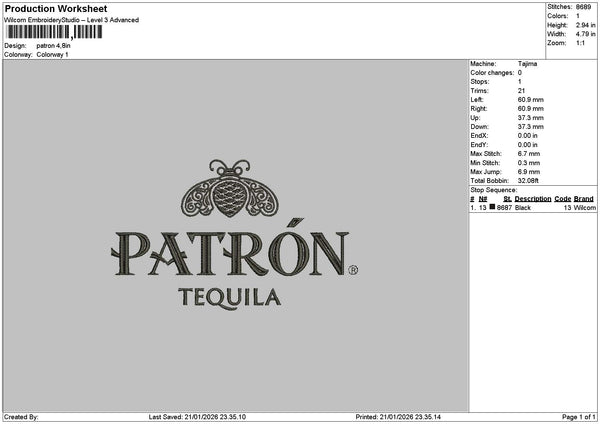The image size is (600, 424).
Task: Click the 'Black' description in the stop row
Action: click(523, 207)
